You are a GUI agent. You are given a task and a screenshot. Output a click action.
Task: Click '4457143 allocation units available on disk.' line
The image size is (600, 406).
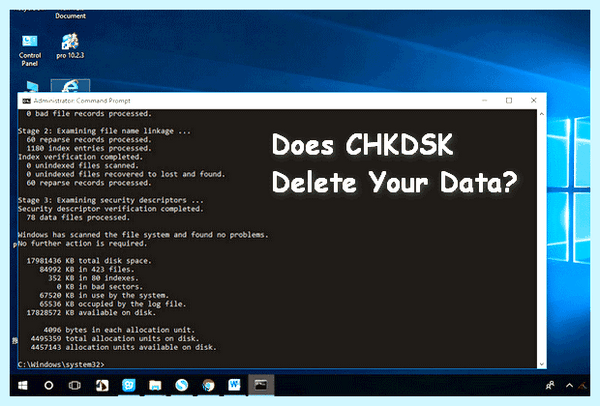click(x=124, y=347)
